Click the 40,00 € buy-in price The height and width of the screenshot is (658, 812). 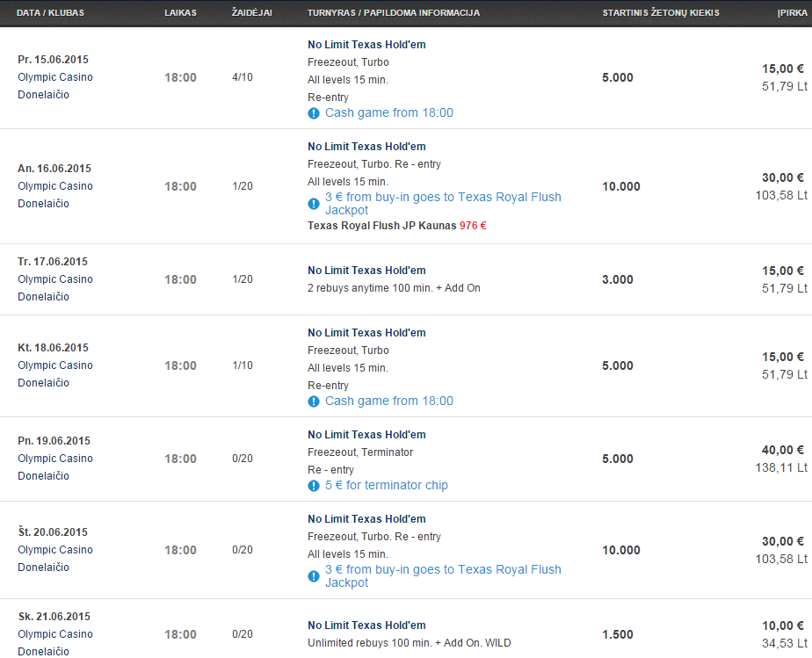[x=782, y=451]
